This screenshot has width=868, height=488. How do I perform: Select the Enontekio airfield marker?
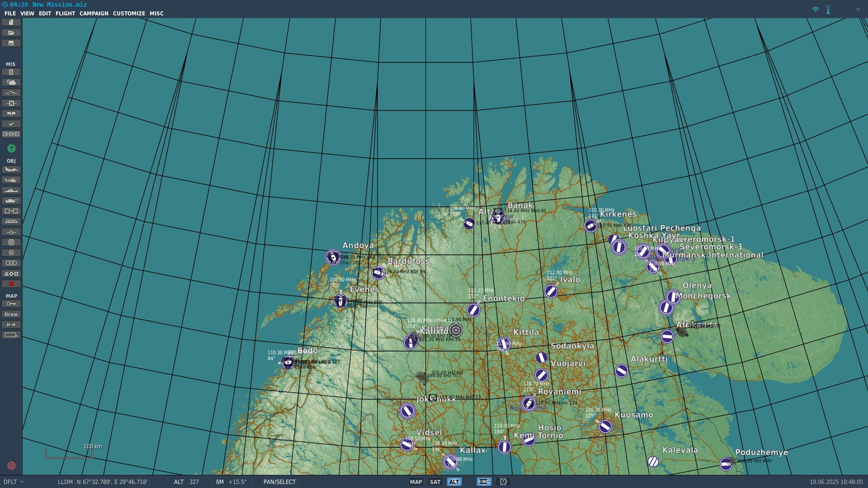473,310
